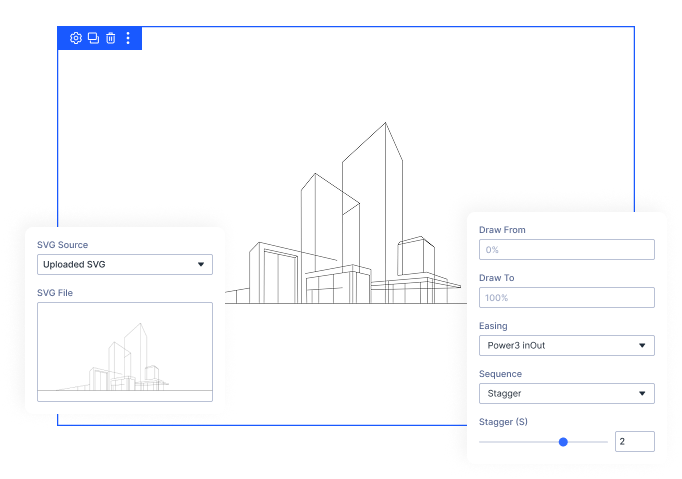Select the building line drawing on canvas
The height and width of the screenshot is (479, 682).
point(346,213)
